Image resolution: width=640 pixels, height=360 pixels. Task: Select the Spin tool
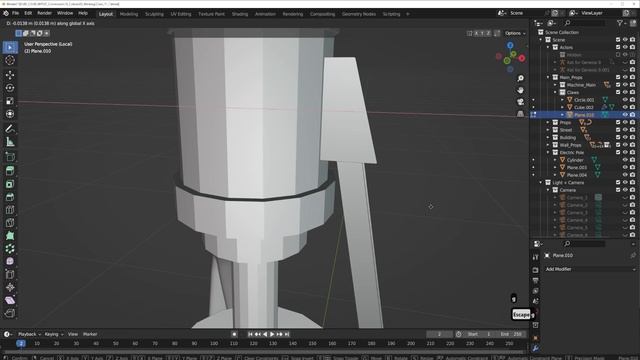point(10,249)
